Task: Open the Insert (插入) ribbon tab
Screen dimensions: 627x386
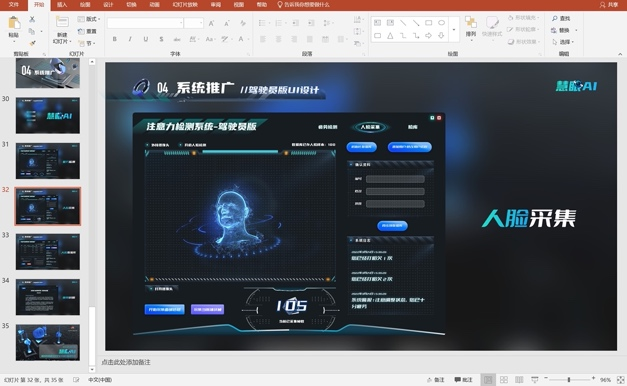Action: (x=62, y=5)
